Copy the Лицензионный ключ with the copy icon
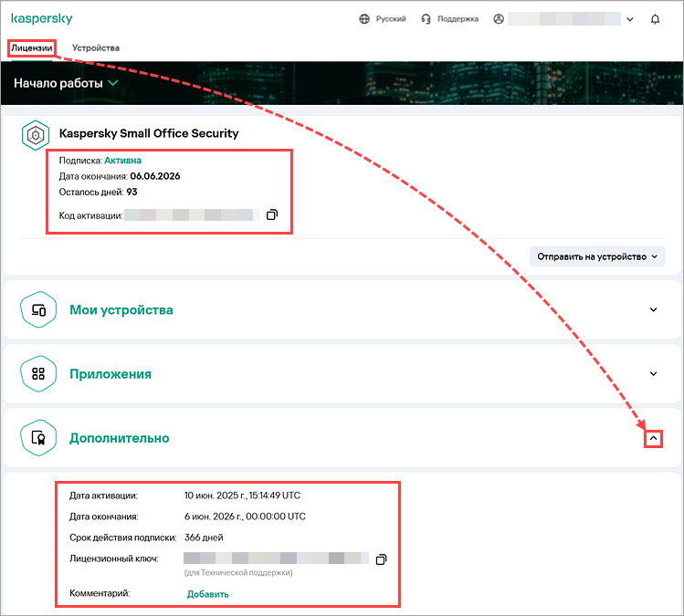This screenshot has height=616, width=684. point(381,559)
